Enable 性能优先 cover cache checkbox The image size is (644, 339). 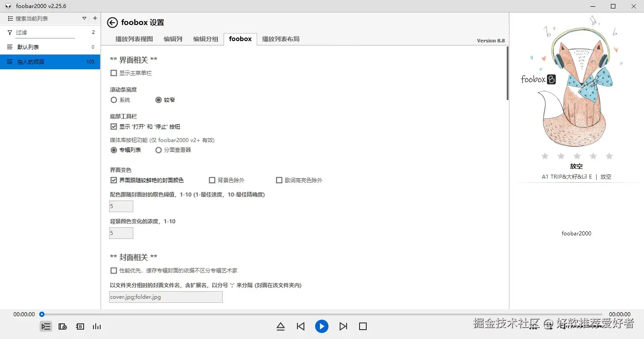114,270
